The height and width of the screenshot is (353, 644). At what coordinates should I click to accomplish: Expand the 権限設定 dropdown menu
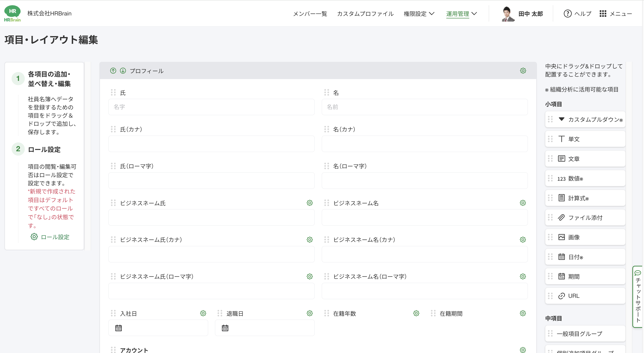pyautogui.click(x=419, y=14)
